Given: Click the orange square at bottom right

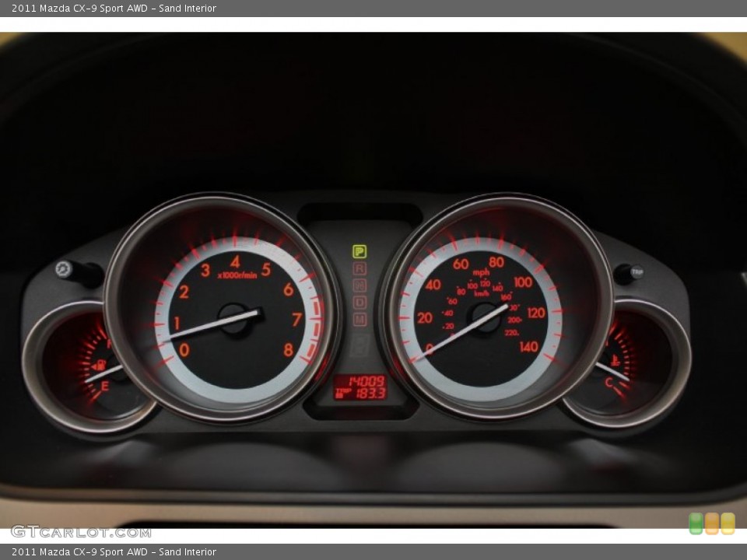Looking at the screenshot, I should 712,523.
